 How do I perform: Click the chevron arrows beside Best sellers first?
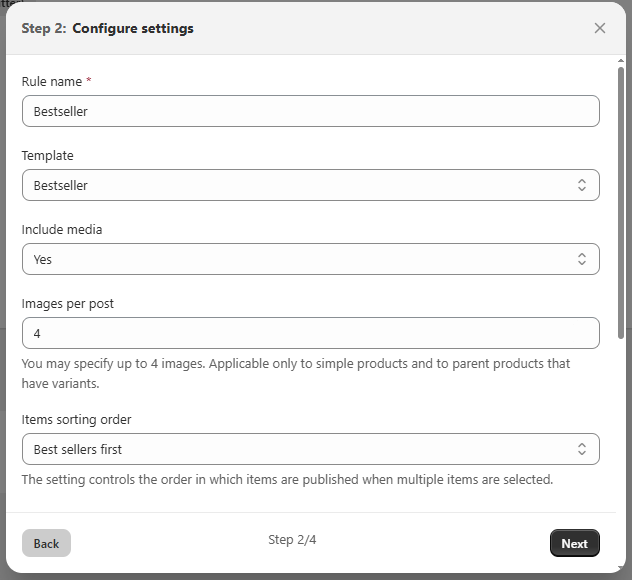pos(582,449)
